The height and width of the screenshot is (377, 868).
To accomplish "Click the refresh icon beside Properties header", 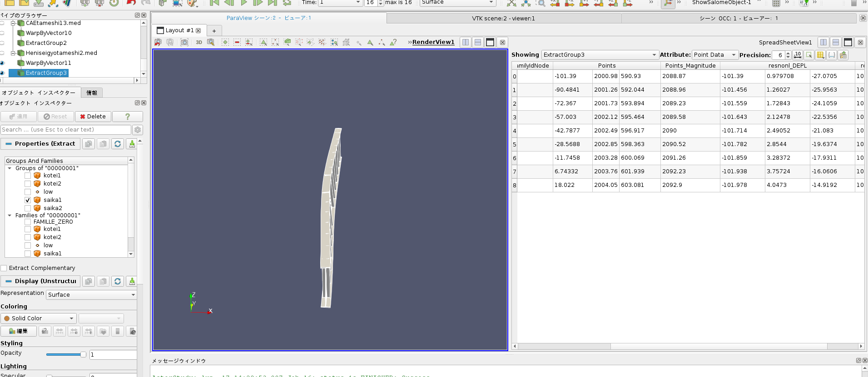I will point(118,144).
